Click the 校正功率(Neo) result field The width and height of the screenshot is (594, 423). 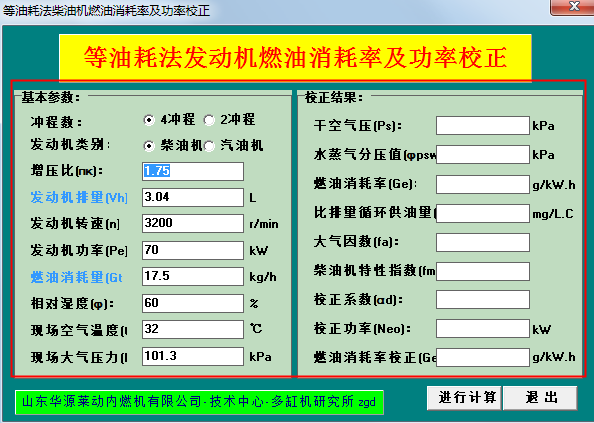click(483, 329)
